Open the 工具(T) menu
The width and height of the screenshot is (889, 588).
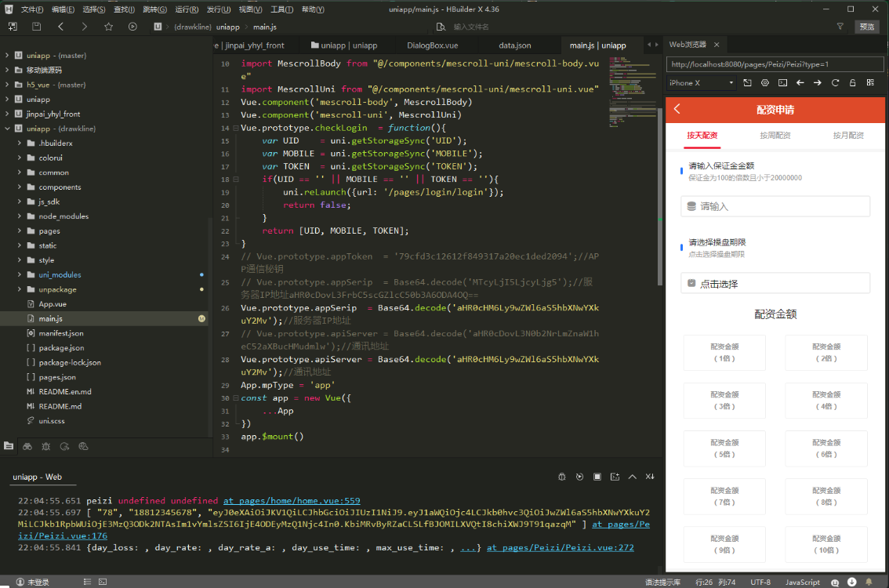coord(281,9)
